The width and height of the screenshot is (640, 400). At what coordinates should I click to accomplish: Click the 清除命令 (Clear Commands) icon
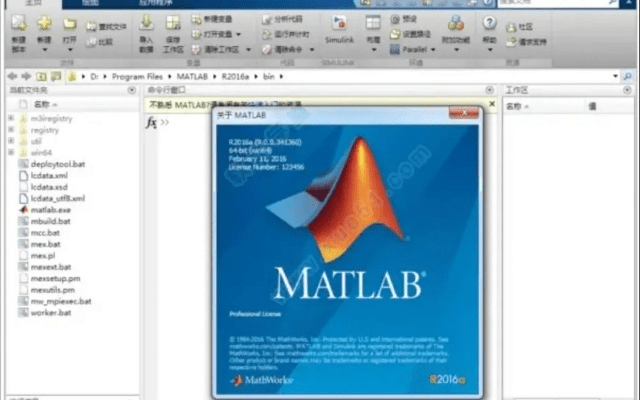[x=267, y=49]
